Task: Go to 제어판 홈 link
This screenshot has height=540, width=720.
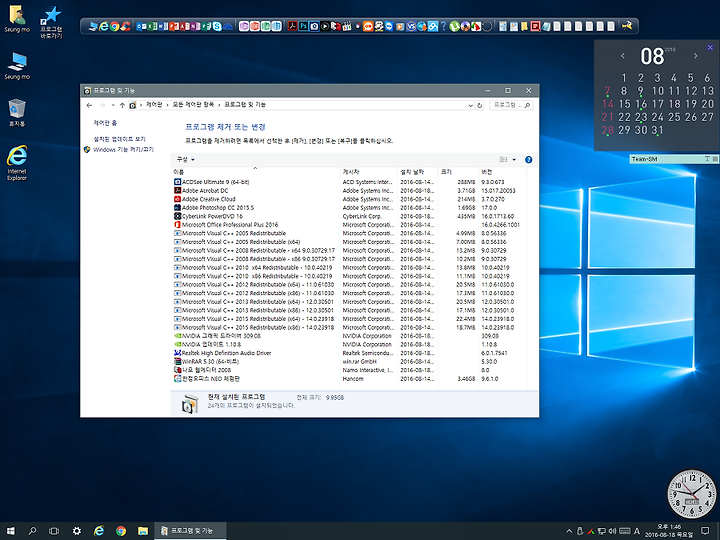Action: coord(105,123)
